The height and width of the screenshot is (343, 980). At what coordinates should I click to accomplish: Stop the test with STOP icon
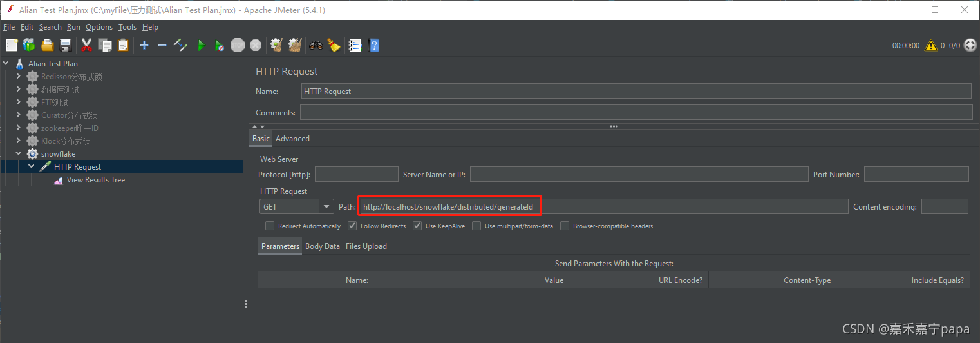tap(238, 45)
